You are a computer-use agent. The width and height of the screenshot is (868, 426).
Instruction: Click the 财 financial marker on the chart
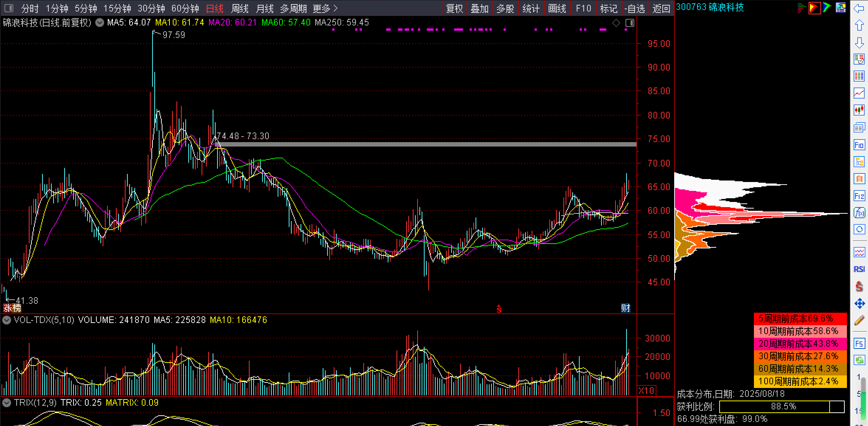[x=625, y=308]
